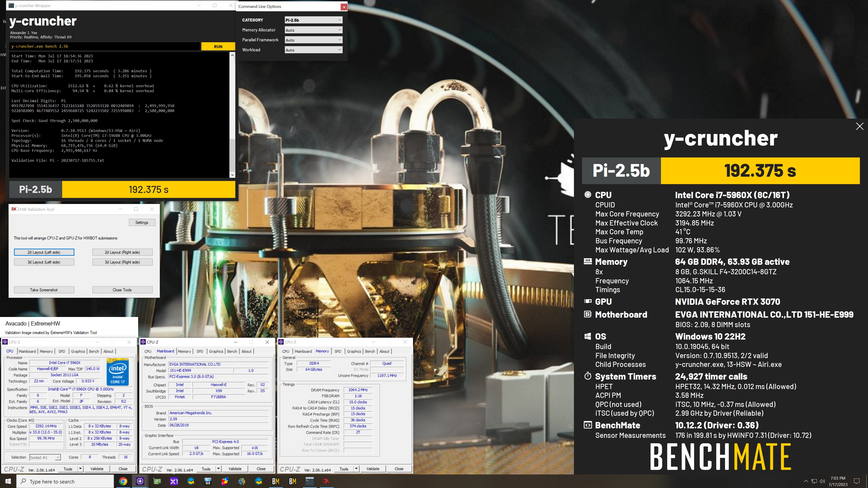Open Graphics tab in CPU-Z Mainboard window
Screen dimensions: 868x488
pyautogui.click(x=216, y=351)
